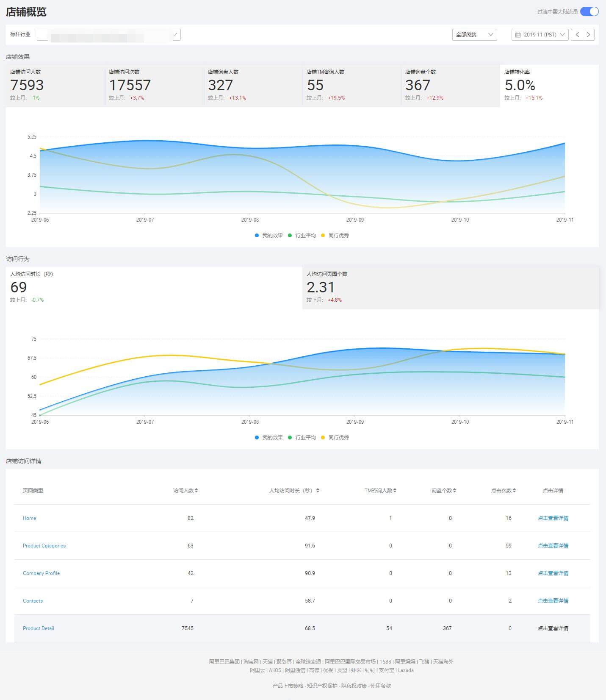Select the 人均访问页面个数 metric card
Viewport: 606px width, 700px height.
click(x=450, y=287)
